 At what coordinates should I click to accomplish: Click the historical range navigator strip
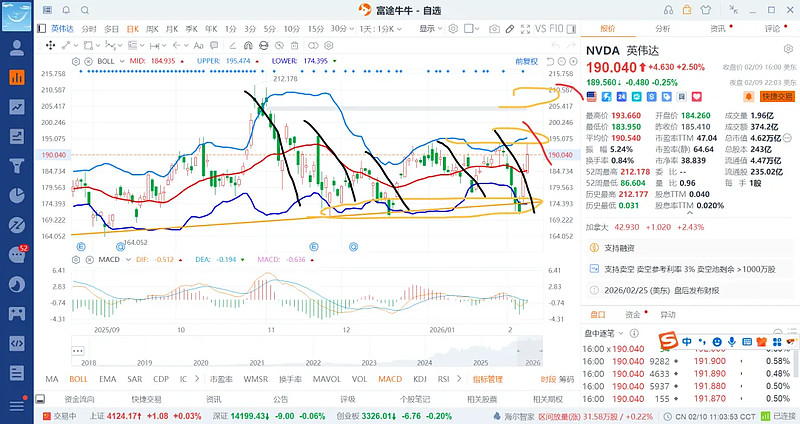point(307,351)
